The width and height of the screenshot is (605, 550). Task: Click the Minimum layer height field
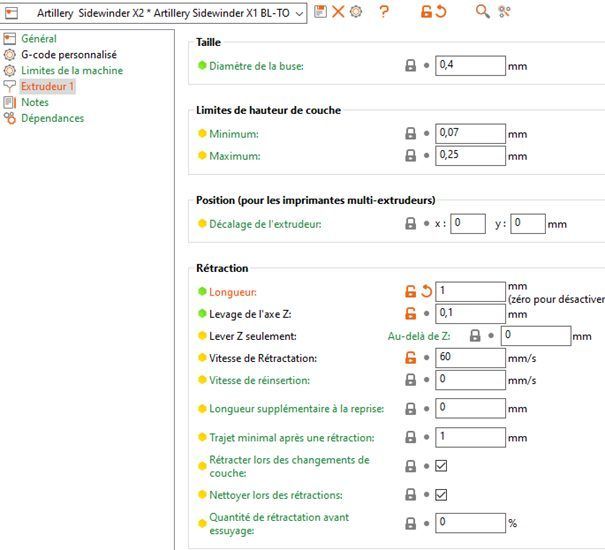pyautogui.click(x=470, y=134)
